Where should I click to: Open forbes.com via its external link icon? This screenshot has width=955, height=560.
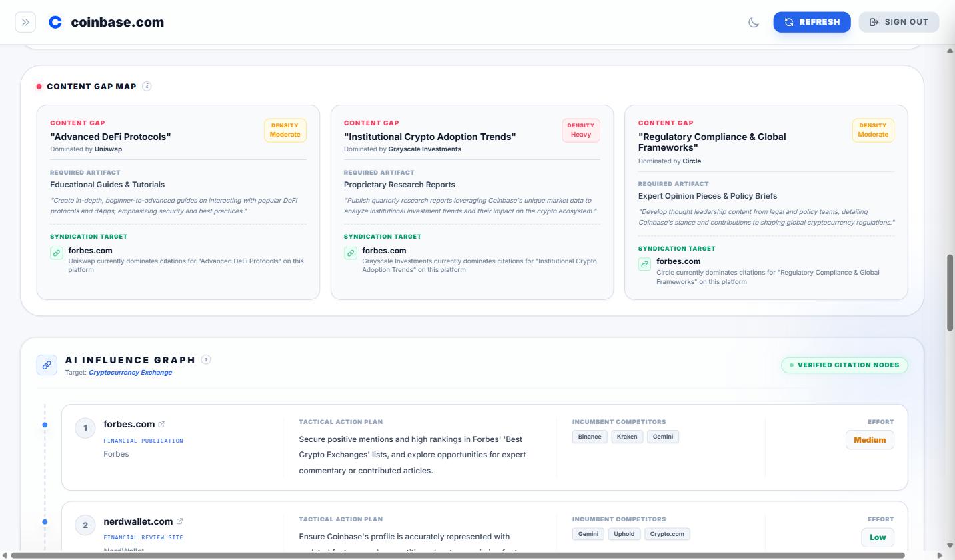[x=160, y=423]
